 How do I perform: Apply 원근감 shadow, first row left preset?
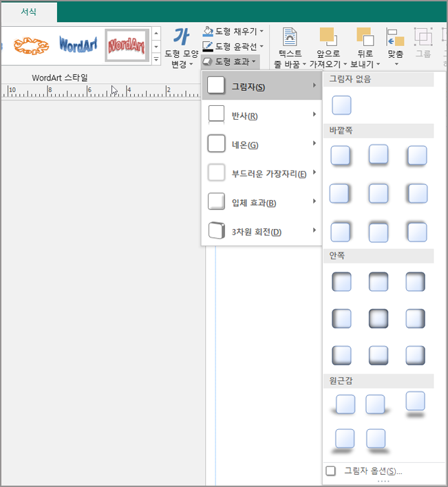click(343, 404)
